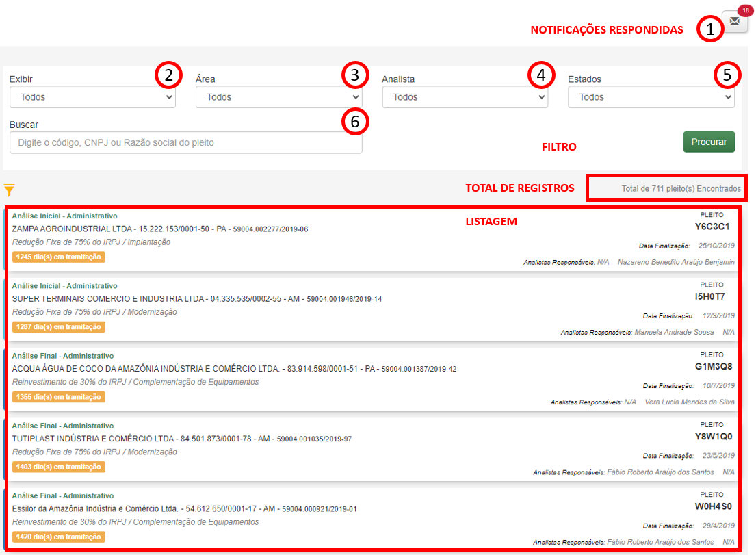Image resolution: width=756 pixels, height=555 pixels.
Task: Click Análise Final - Administrativo label of ACQUA row
Action: click(x=63, y=356)
